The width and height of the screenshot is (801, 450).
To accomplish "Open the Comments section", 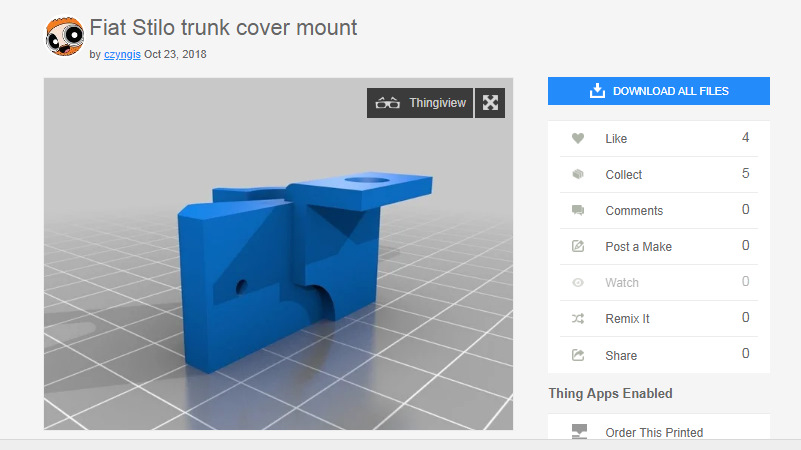I will pyautogui.click(x=659, y=210).
